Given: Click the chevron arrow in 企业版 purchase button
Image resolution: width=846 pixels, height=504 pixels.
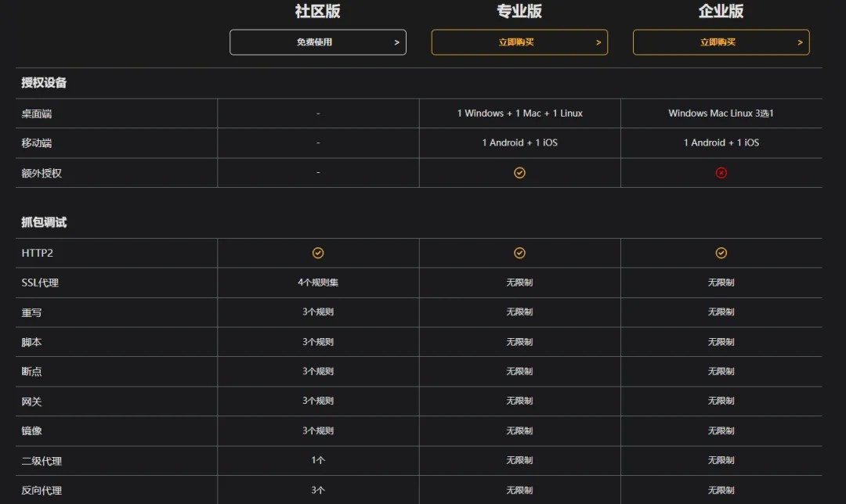Looking at the screenshot, I should 800,42.
